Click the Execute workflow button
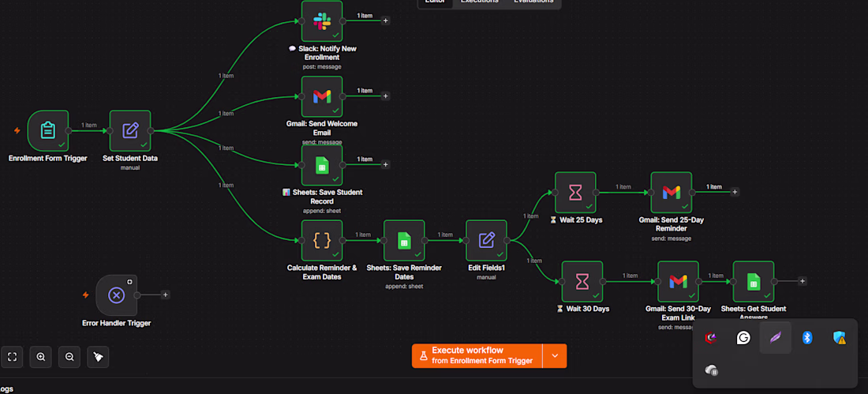The width and height of the screenshot is (868, 394). (x=477, y=356)
